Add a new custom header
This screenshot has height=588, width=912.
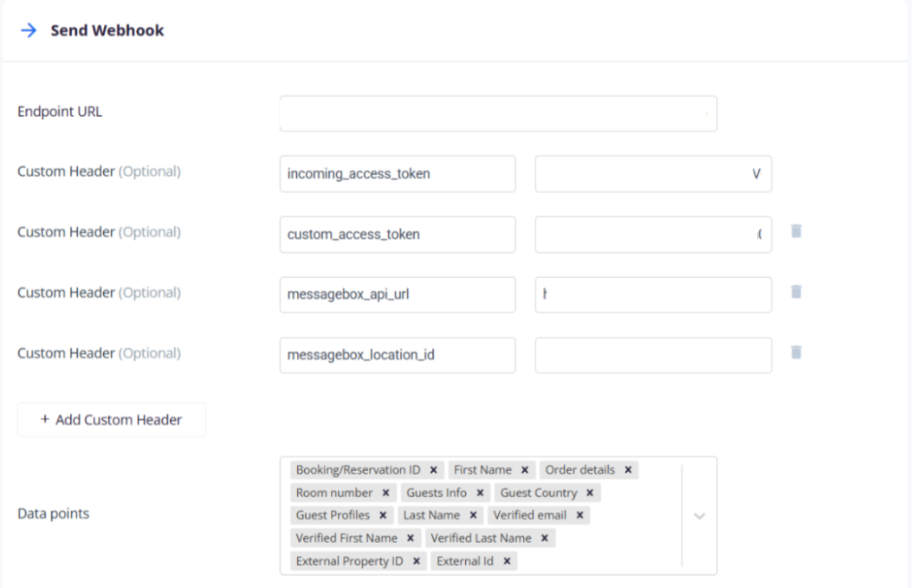[x=112, y=419]
